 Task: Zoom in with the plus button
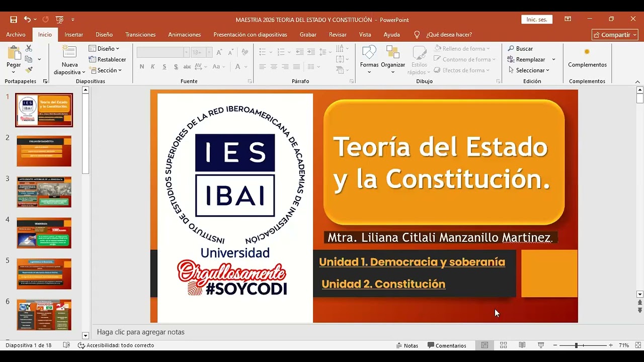(x=611, y=345)
